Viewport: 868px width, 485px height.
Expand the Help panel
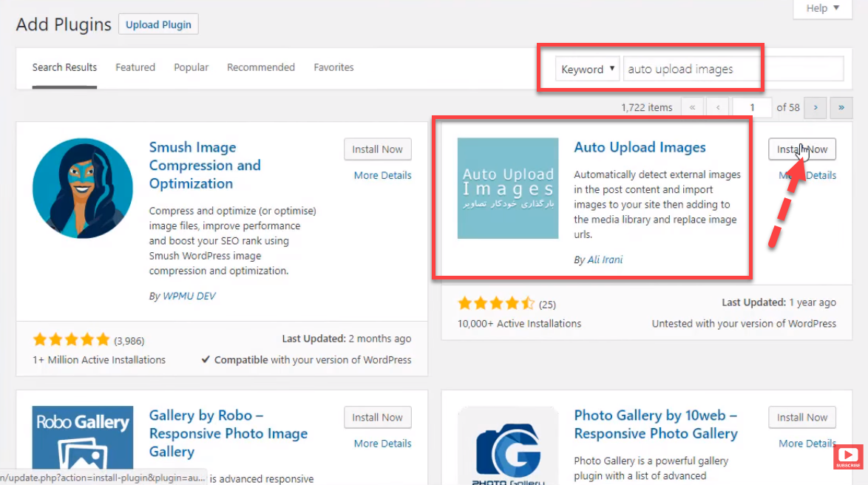click(x=823, y=8)
